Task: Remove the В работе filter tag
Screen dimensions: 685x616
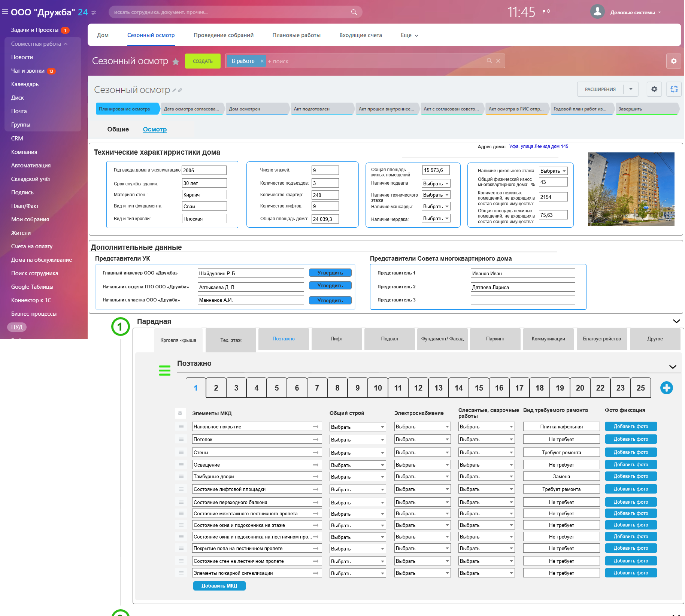Action: click(262, 61)
